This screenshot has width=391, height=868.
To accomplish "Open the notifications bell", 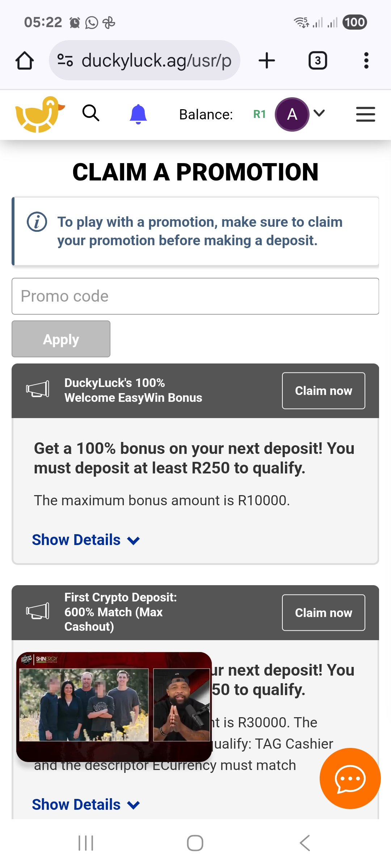I will 138,114.
